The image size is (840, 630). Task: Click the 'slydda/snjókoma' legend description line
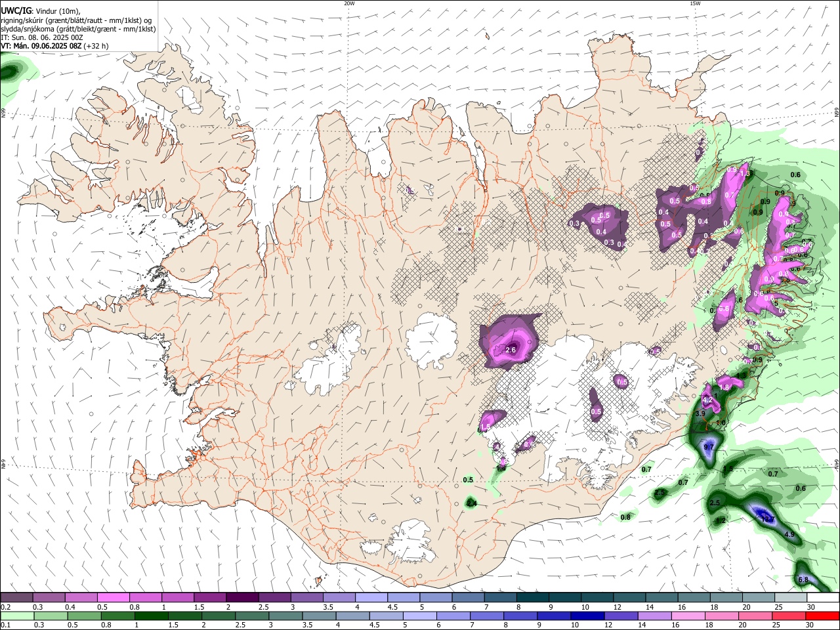78,29
